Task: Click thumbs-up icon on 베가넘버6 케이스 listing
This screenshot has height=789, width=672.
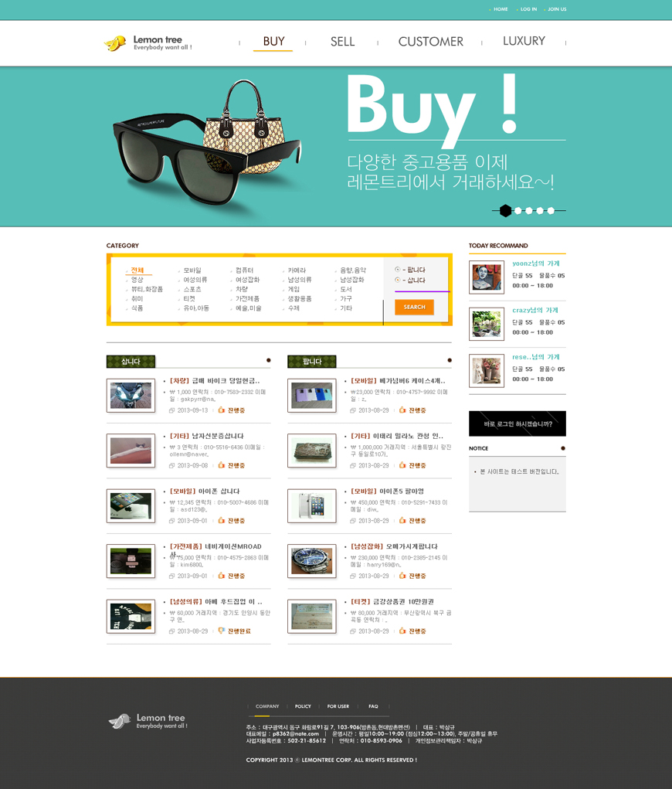Action: click(x=402, y=410)
